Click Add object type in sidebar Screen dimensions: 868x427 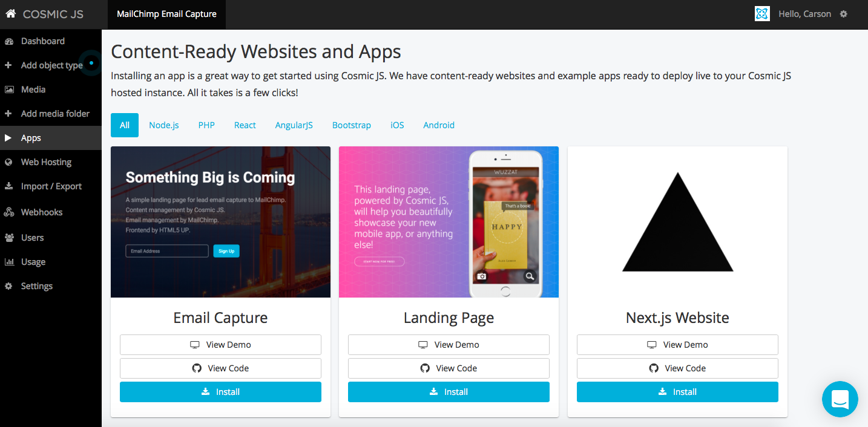click(51, 65)
